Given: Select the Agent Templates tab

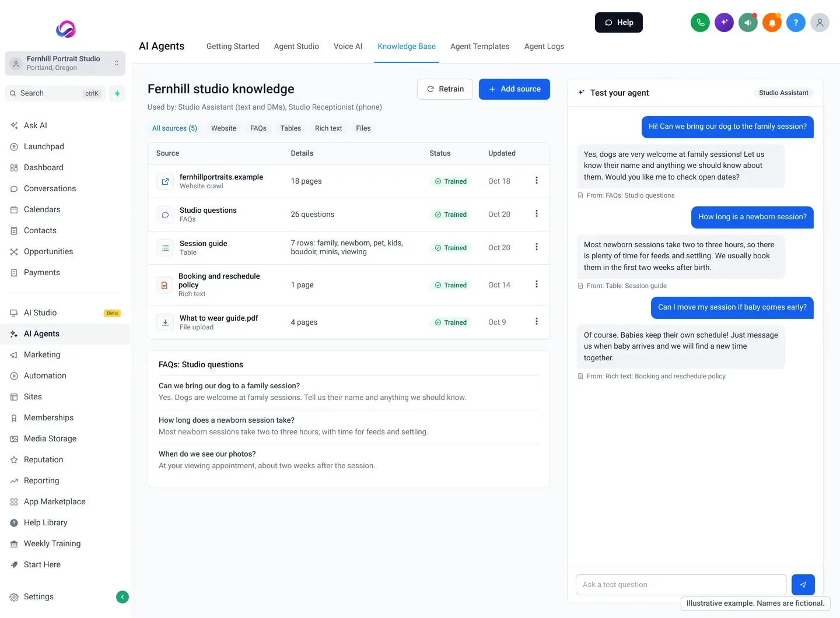Looking at the screenshot, I should click(480, 47).
